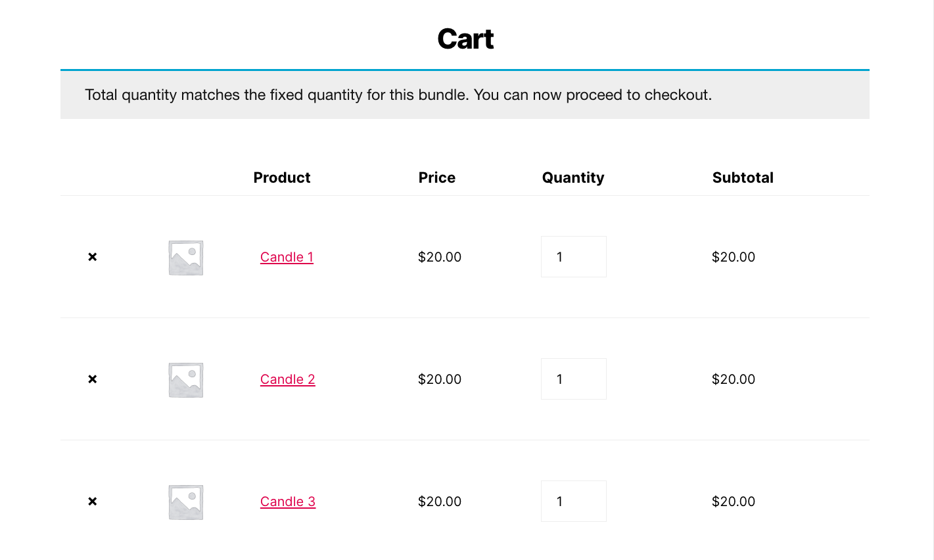Remove Candle 1 from the cart
The width and height of the screenshot is (934, 560).
tap(93, 257)
